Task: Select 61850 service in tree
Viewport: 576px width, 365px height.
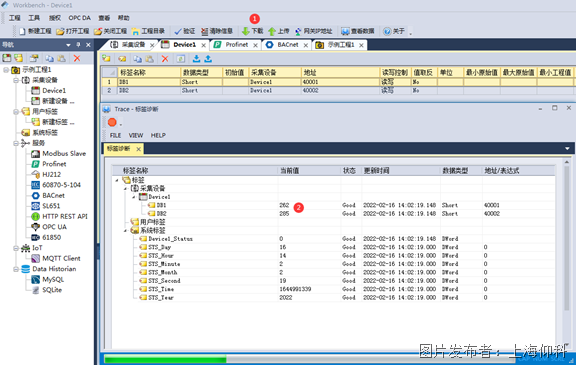Action: [51, 237]
